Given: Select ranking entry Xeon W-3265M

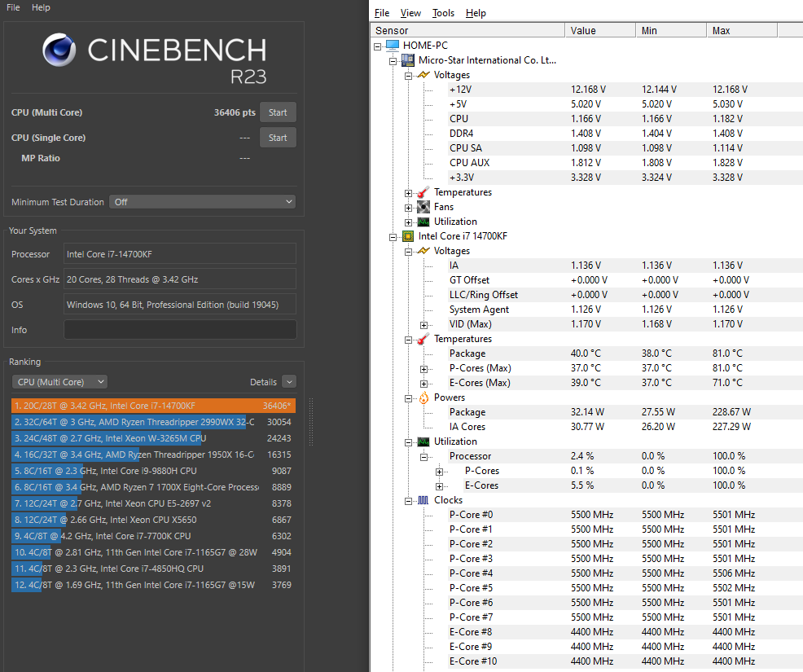Looking at the screenshot, I should coord(153,438).
